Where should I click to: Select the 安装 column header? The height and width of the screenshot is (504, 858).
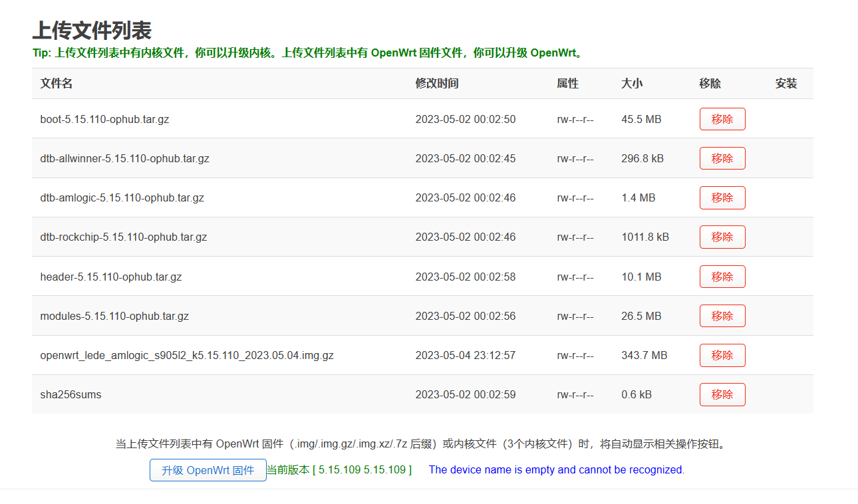tap(786, 83)
